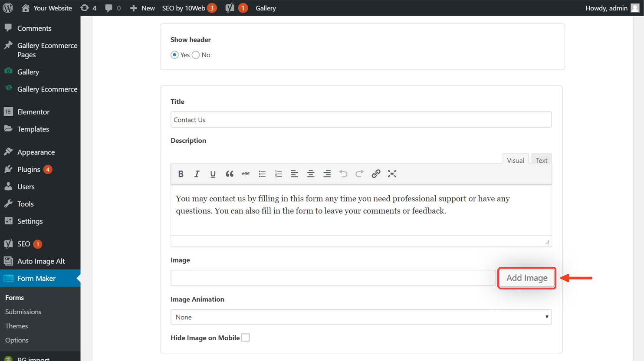Open the Howdy, admin account menu

tap(612, 8)
